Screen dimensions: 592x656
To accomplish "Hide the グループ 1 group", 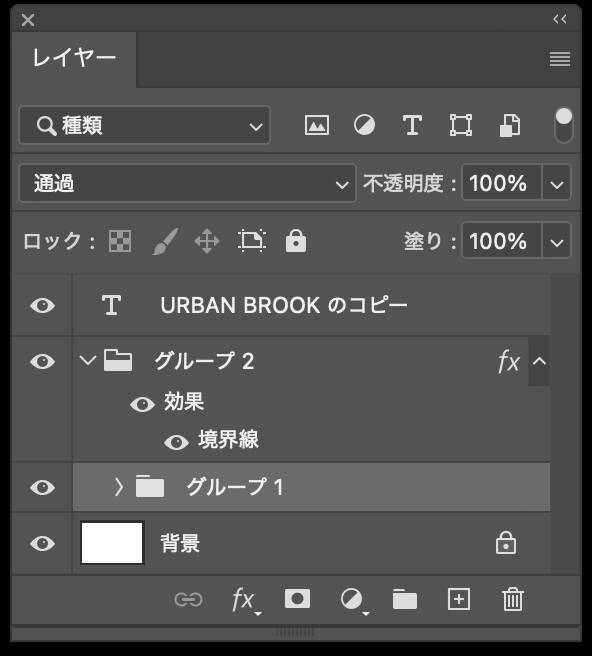I will (x=43, y=487).
